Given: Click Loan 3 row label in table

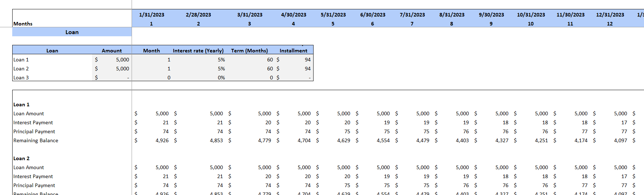Looking at the screenshot, I should pyautogui.click(x=21, y=78).
